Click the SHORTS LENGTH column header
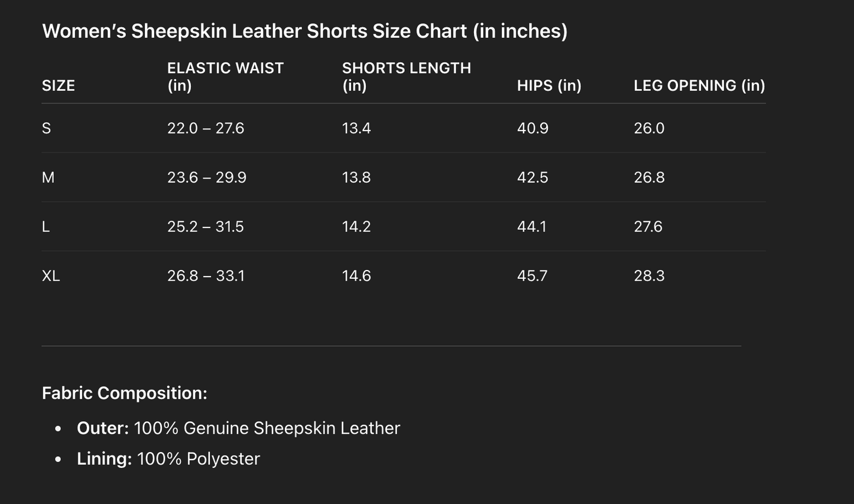Viewport: 854px width, 504px height. tap(406, 77)
